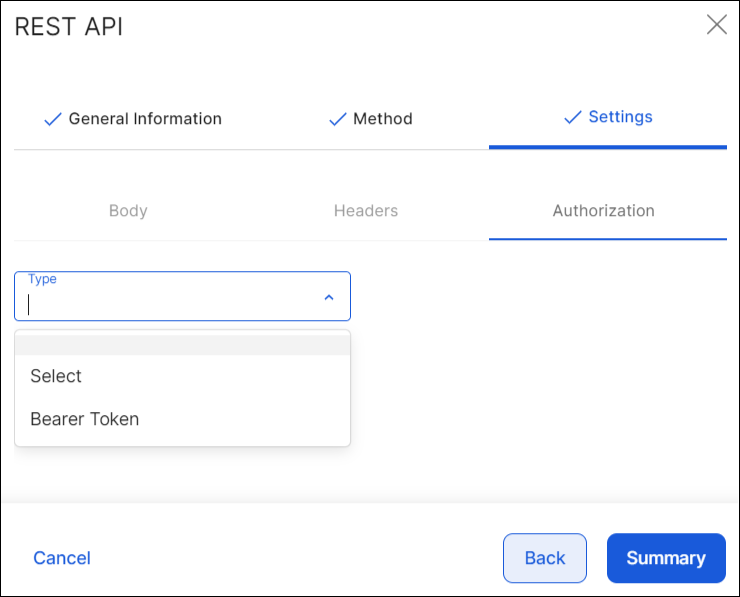Click the checkmark icon beside Method
This screenshot has width=740, height=597.
[338, 119]
